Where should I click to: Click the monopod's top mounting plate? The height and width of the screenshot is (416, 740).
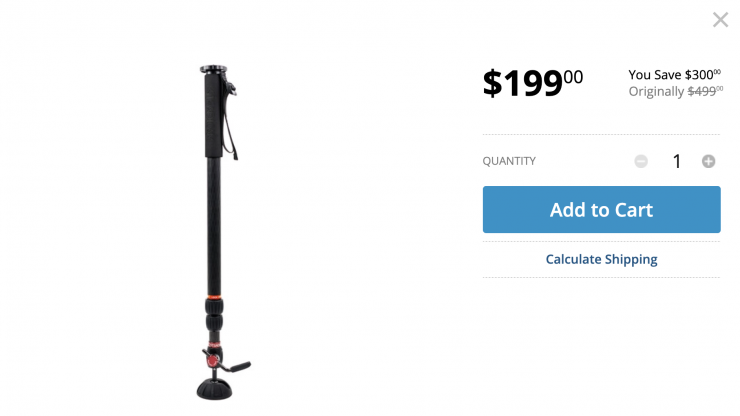tap(213, 69)
